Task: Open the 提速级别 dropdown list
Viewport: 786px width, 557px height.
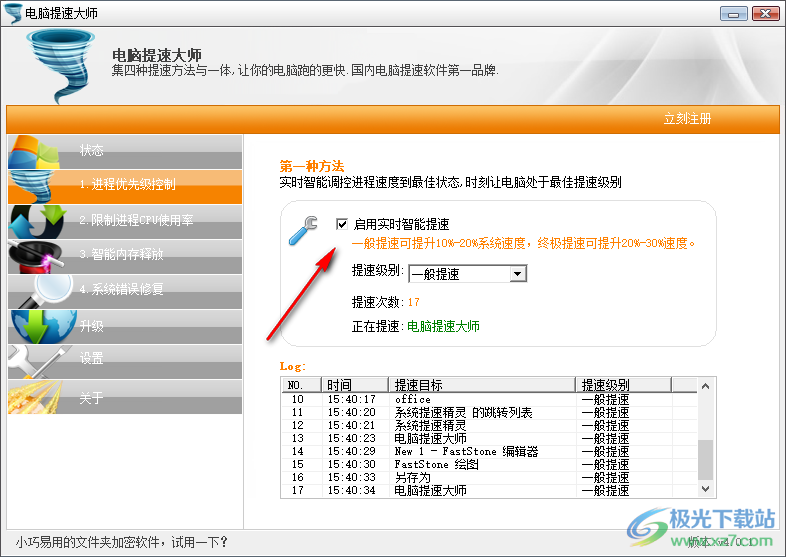Action: pos(517,273)
